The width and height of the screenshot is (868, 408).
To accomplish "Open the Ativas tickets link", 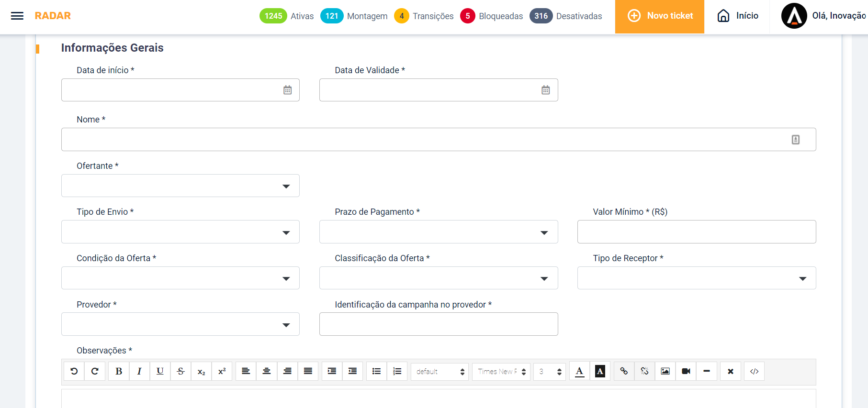I will [x=287, y=16].
